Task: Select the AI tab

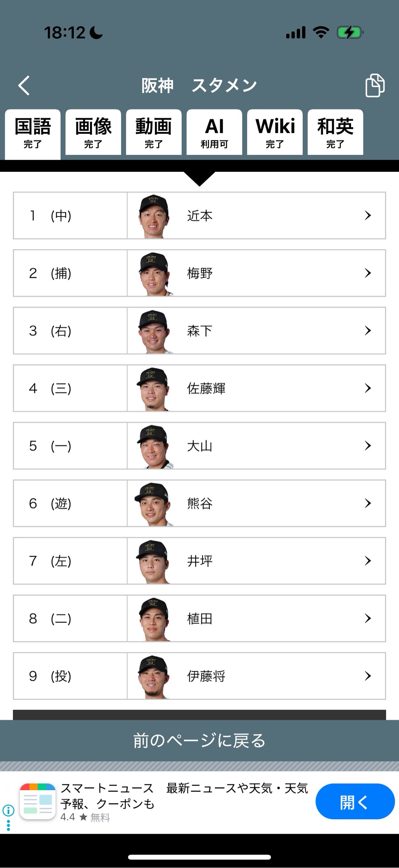Action: (x=214, y=132)
